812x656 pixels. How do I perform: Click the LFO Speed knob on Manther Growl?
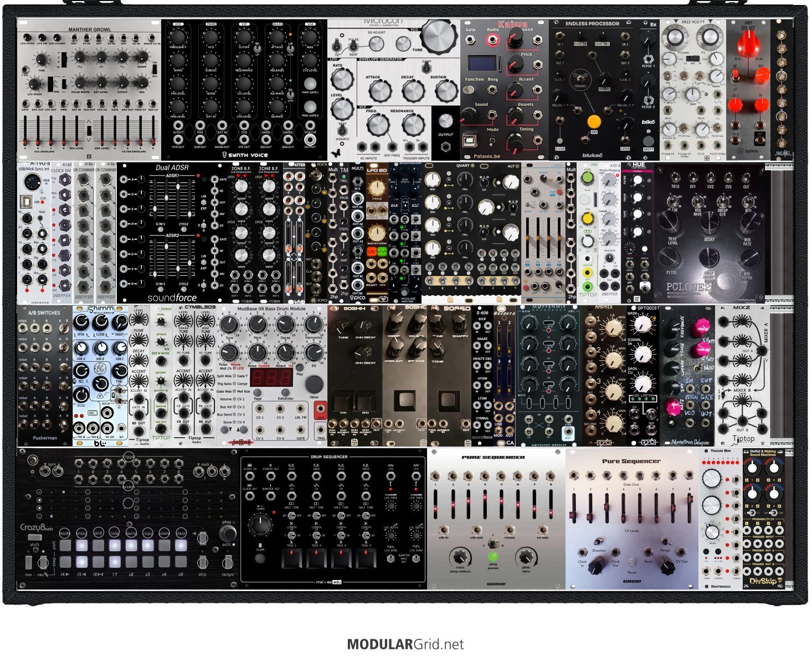pos(35,84)
